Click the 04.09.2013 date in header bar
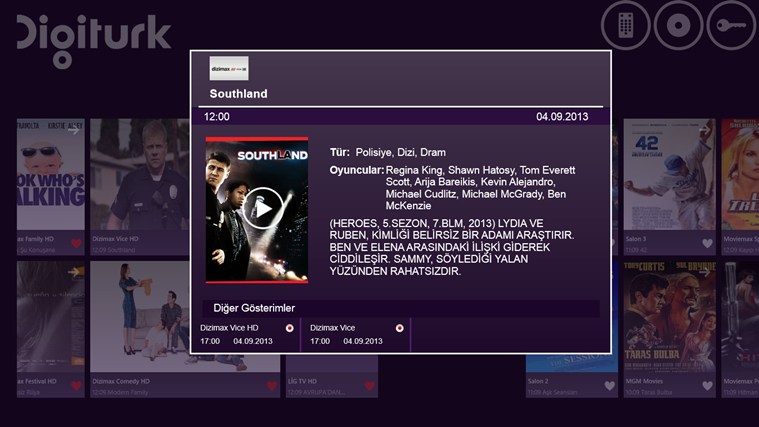The height and width of the screenshot is (427, 759). pos(562,117)
